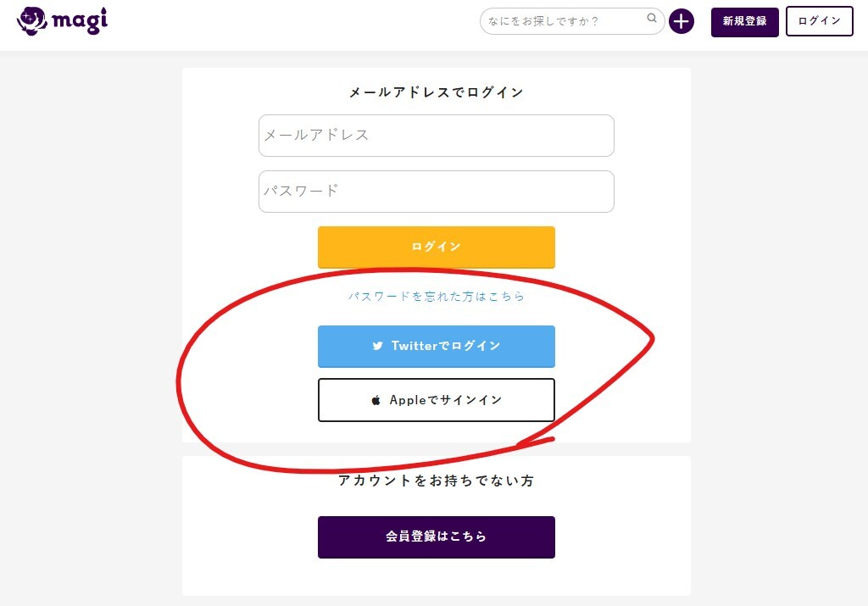The image size is (868, 606).
Task: Open the パスワードを忘れた方はこちら link
Action: 436,297
